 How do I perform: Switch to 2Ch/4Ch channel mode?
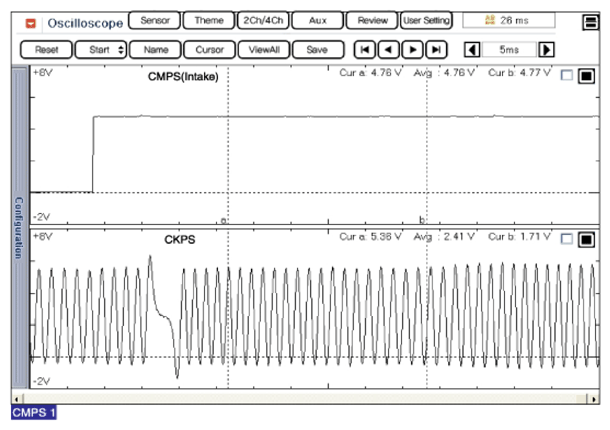pyautogui.click(x=263, y=20)
